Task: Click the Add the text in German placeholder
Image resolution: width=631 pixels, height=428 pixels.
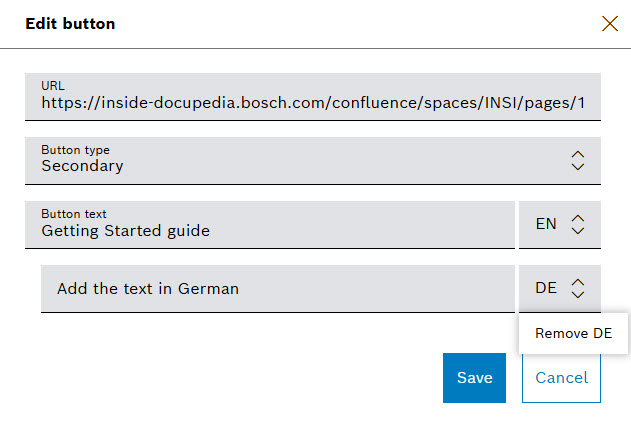Action: [x=148, y=289]
